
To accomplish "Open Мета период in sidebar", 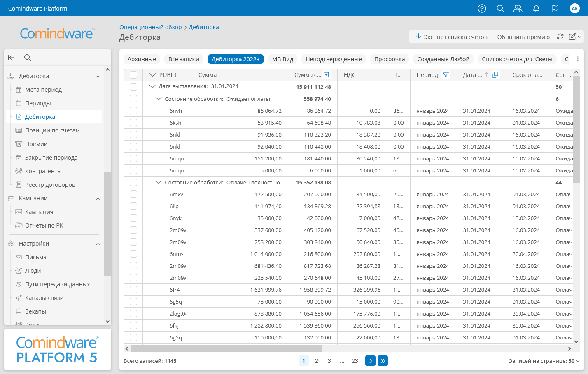I will tap(43, 90).
